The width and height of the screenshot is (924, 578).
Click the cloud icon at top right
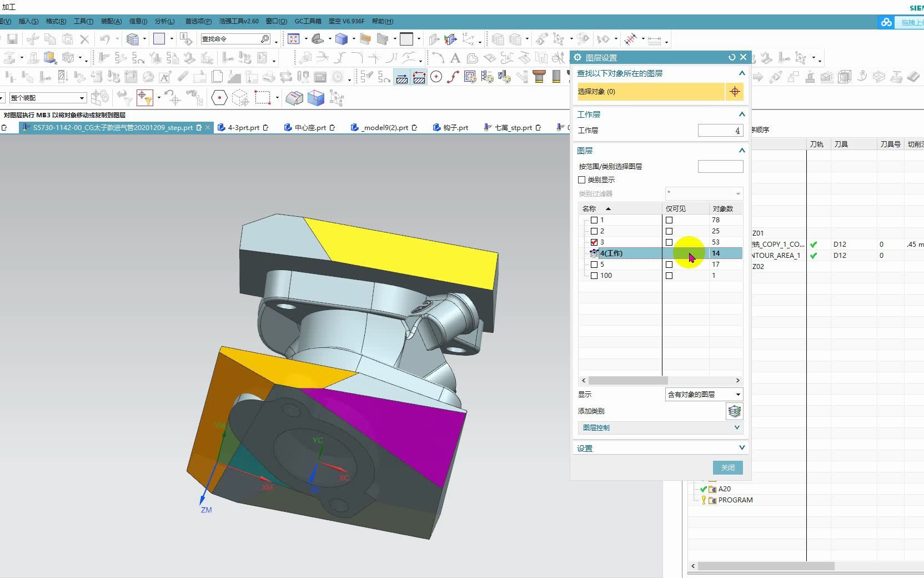[x=886, y=22]
